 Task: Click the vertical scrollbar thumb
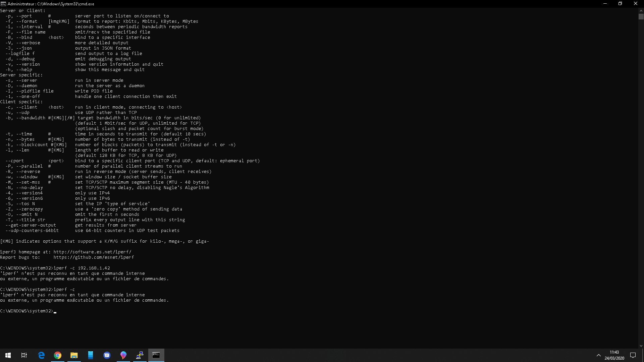click(x=641, y=17)
